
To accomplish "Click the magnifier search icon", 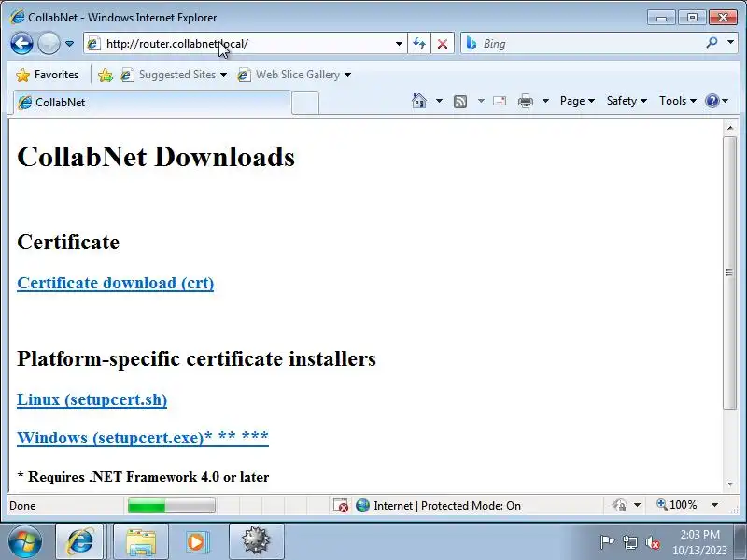I will 712,43.
